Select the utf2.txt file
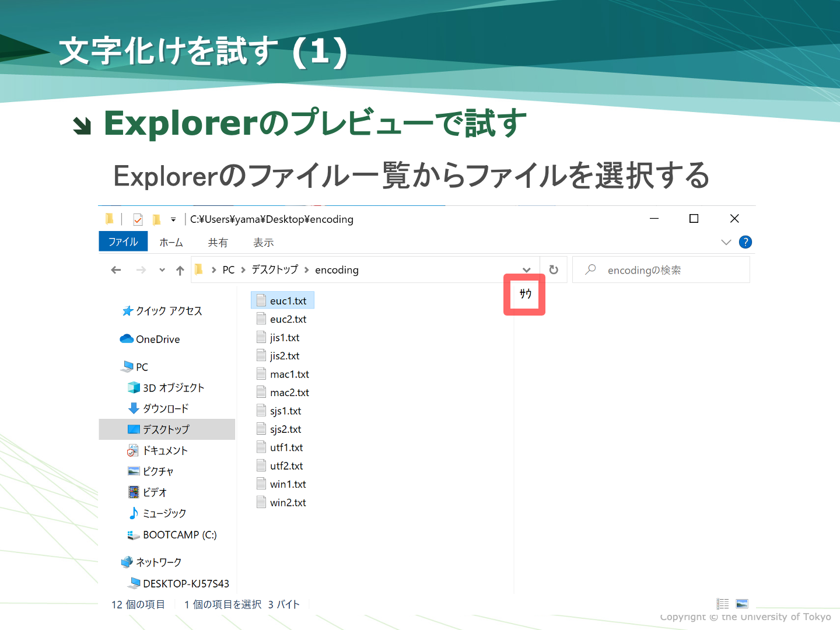This screenshot has height=630, width=840. (280, 466)
